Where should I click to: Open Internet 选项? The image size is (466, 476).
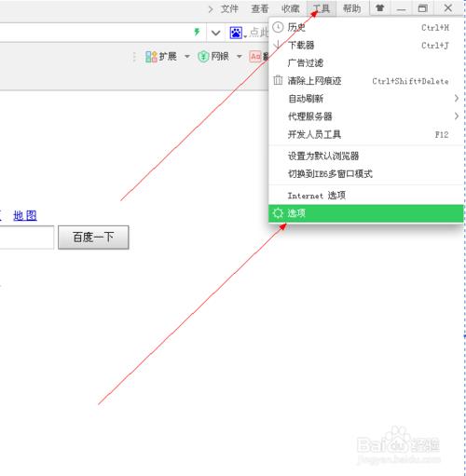366,196
